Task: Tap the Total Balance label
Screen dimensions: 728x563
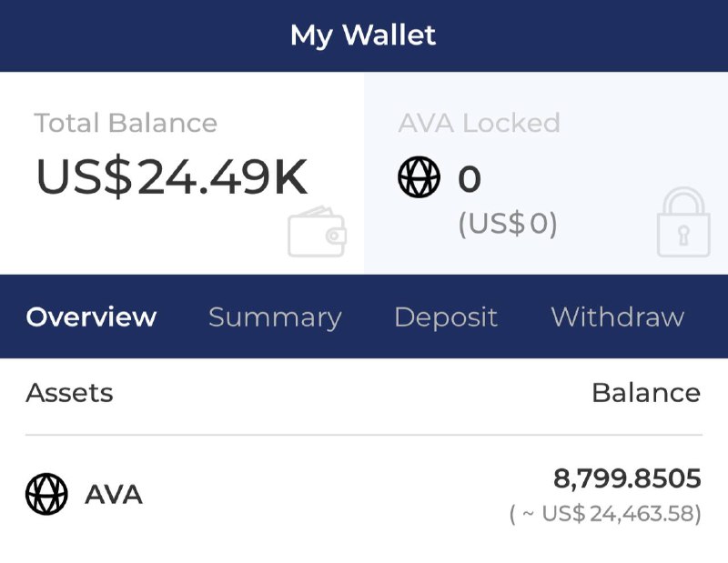Action: click(x=126, y=123)
